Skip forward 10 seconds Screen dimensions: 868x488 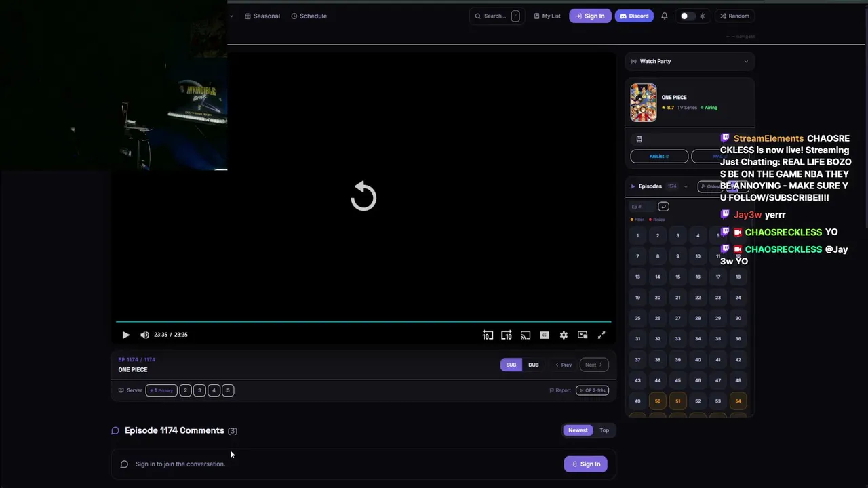[507, 335]
